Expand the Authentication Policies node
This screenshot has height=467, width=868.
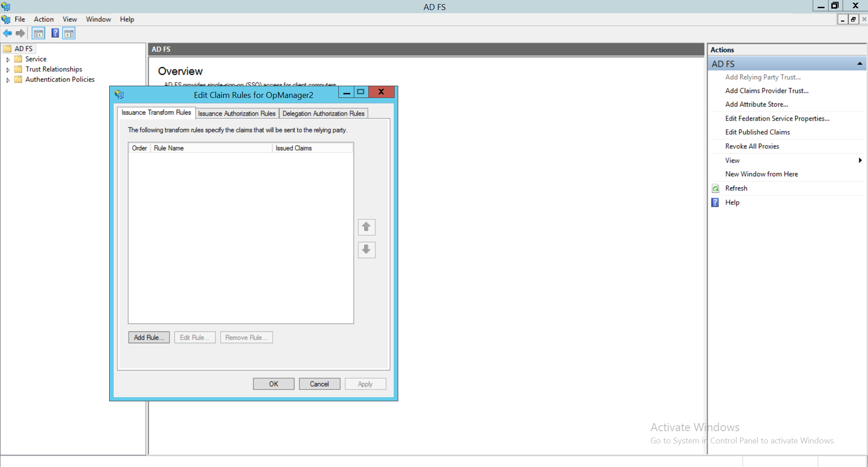(x=8, y=79)
